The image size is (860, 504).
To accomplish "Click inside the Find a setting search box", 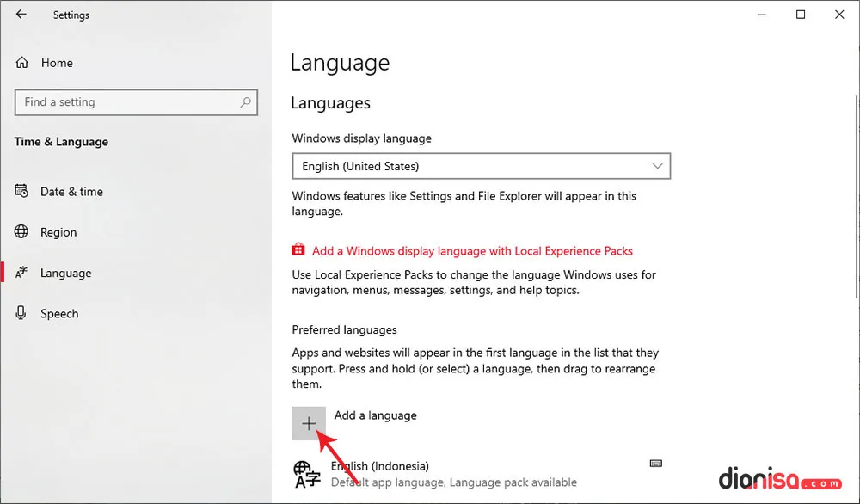I will [x=129, y=102].
